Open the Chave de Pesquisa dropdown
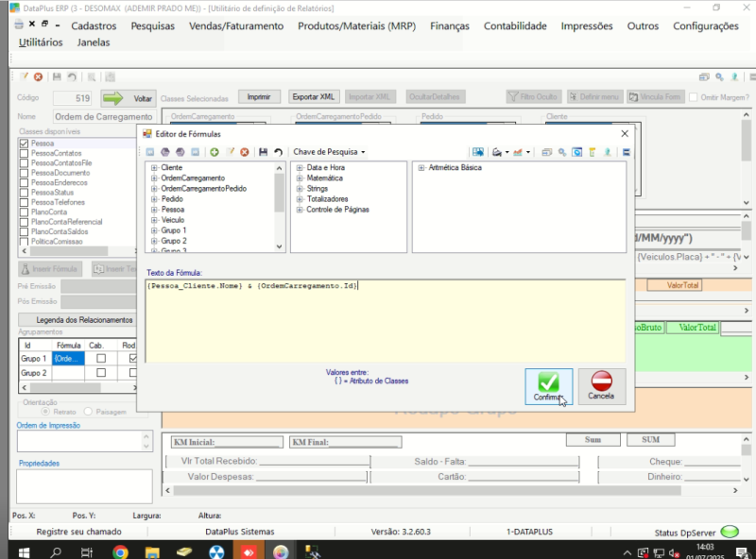 coord(329,152)
